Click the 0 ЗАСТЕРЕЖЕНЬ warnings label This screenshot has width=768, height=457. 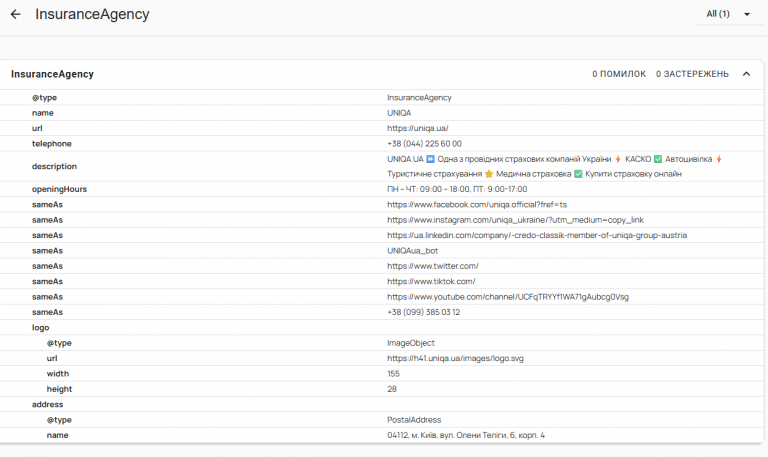[x=692, y=74]
